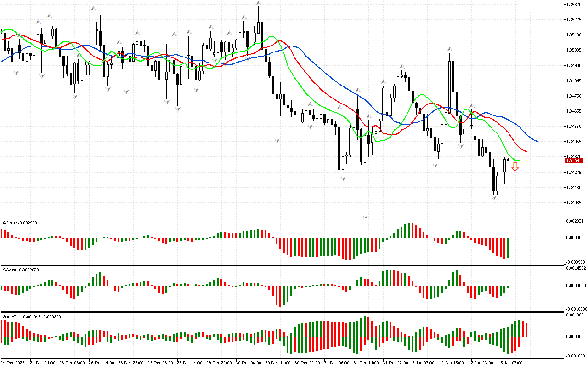Click the last green bar in AOcust histogram
This screenshot has width=588, height=368.
click(x=508, y=247)
